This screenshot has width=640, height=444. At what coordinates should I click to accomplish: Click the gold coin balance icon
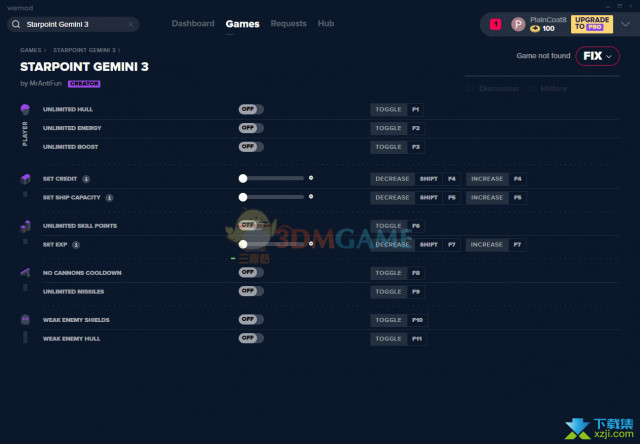(x=535, y=29)
